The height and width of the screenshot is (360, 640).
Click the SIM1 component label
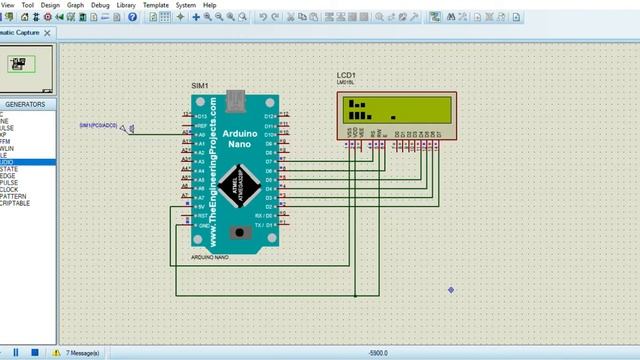click(x=200, y=86)
